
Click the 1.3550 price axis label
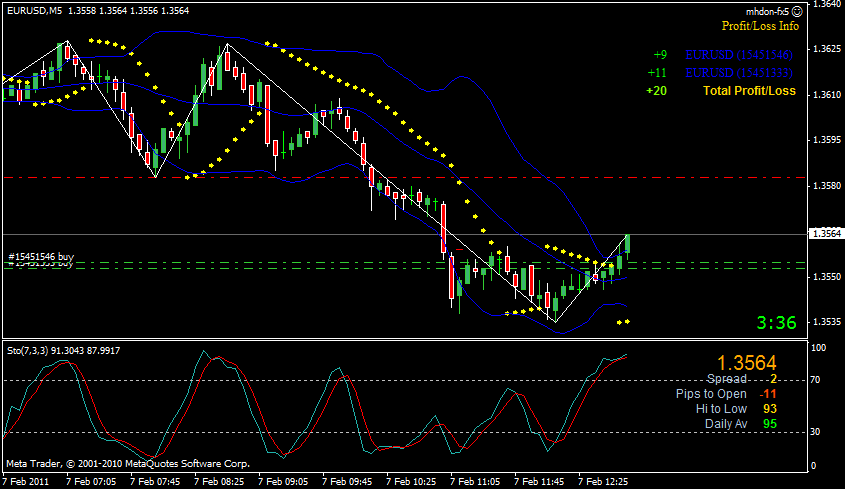[x=826, y=277]
